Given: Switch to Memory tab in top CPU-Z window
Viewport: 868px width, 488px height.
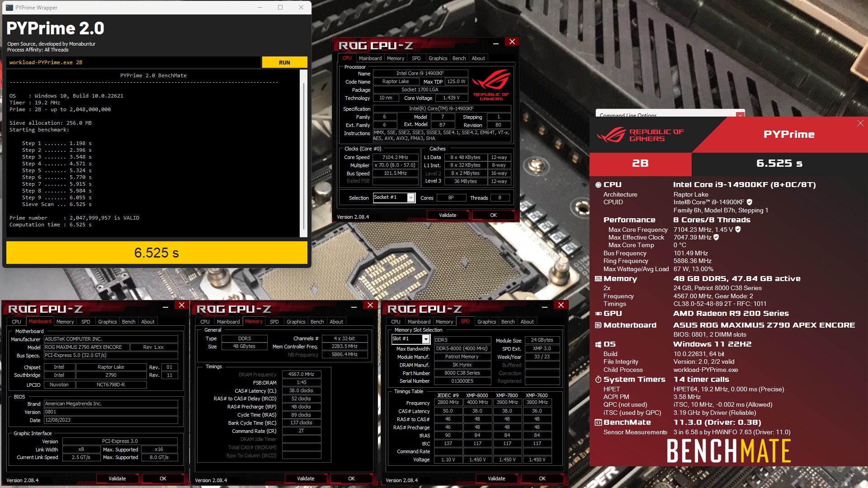Looking at the screenshot, I should (x=396, y=58).
